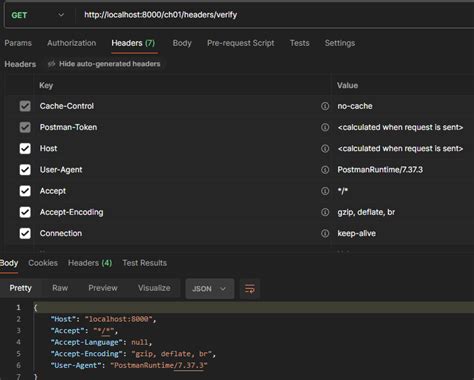Click the Host key cell
The height and width of the screenshot is (380, 474).
[183, 148]
